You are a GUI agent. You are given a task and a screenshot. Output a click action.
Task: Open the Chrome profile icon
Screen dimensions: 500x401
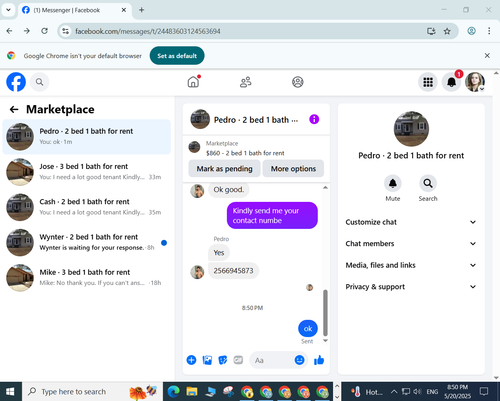point(471,31)
